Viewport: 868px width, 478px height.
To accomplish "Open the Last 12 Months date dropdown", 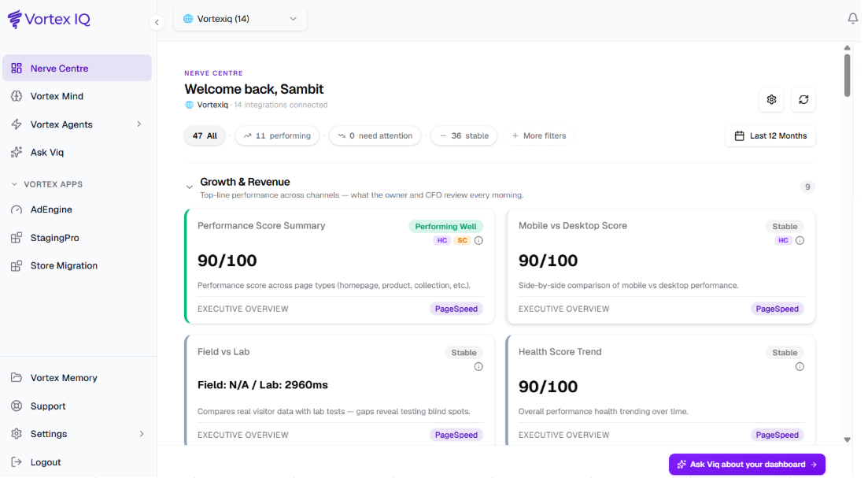I will (770, 135).
